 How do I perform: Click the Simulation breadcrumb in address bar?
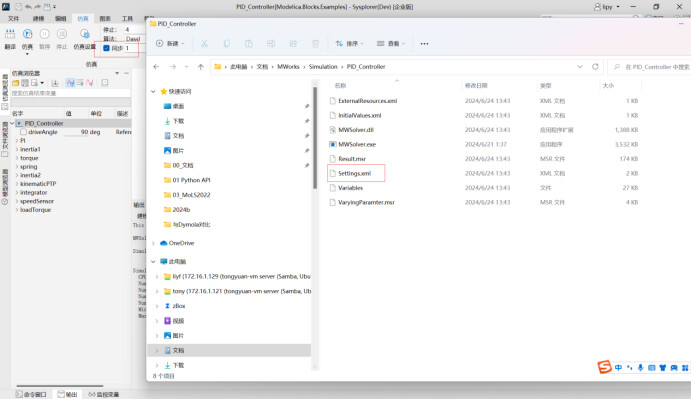click(323, 67)
